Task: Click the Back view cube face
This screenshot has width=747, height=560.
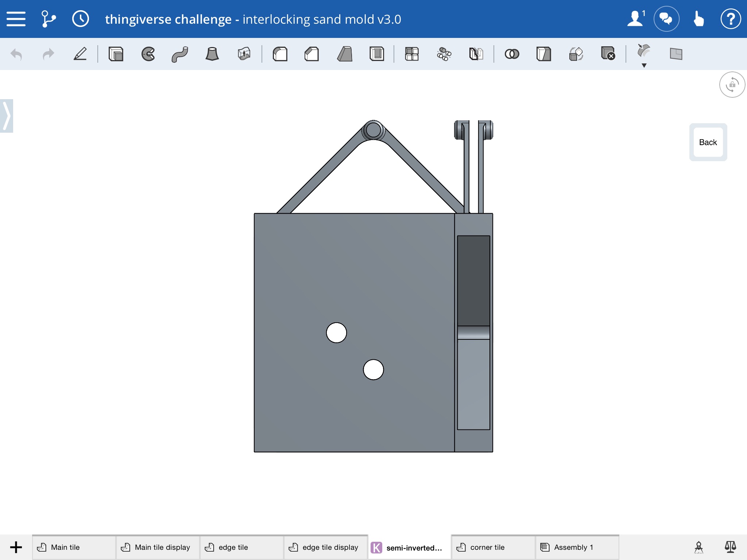Action: point(708,142)
